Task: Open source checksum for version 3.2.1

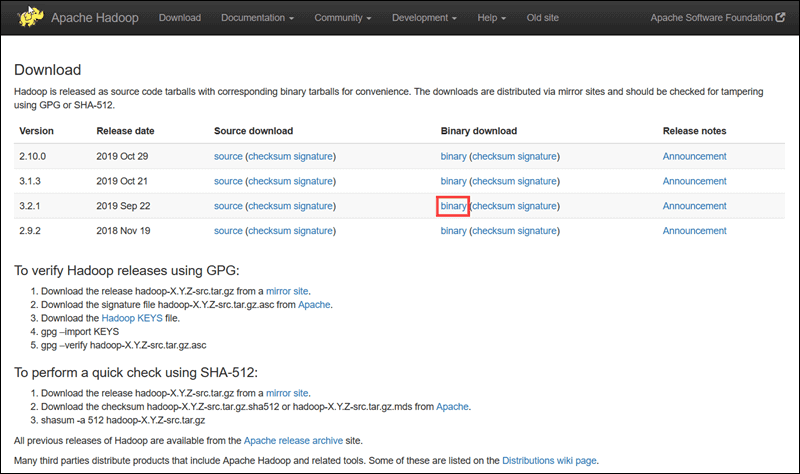Action: 269,206
